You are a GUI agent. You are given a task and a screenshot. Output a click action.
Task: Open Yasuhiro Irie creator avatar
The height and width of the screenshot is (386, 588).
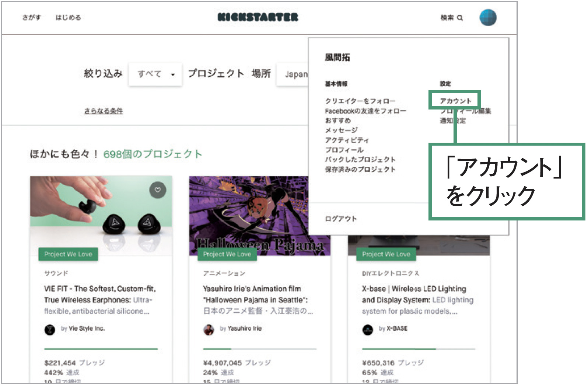[x=209, y=329]
